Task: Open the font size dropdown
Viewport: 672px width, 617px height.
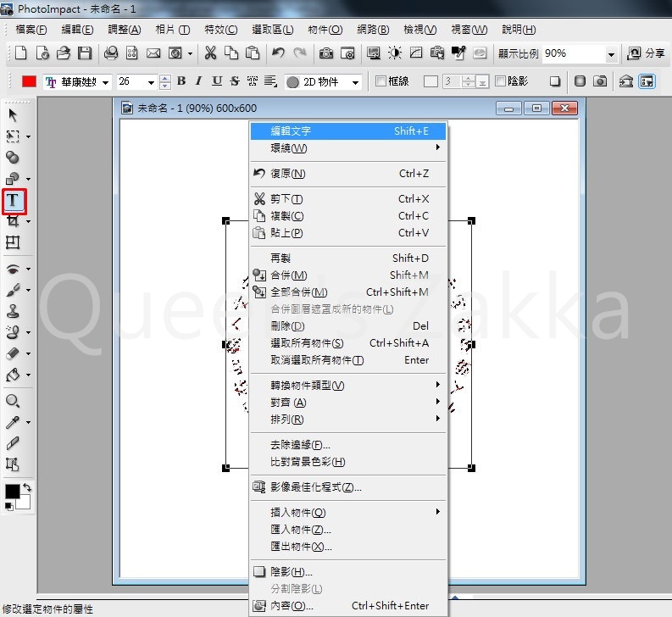Action: [x=151, y=82]
